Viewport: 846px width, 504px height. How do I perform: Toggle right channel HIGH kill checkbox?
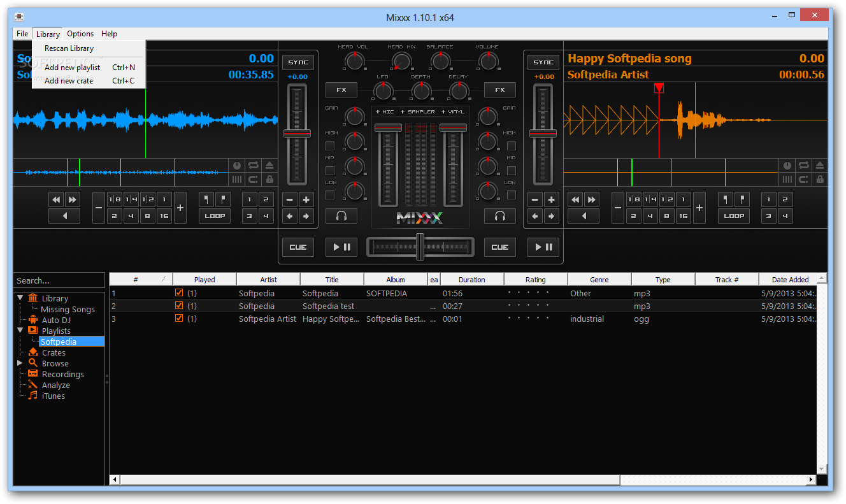[512, 146]
